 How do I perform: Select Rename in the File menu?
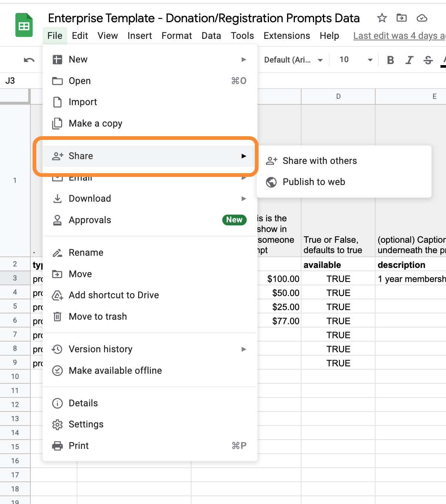[150, 253]
